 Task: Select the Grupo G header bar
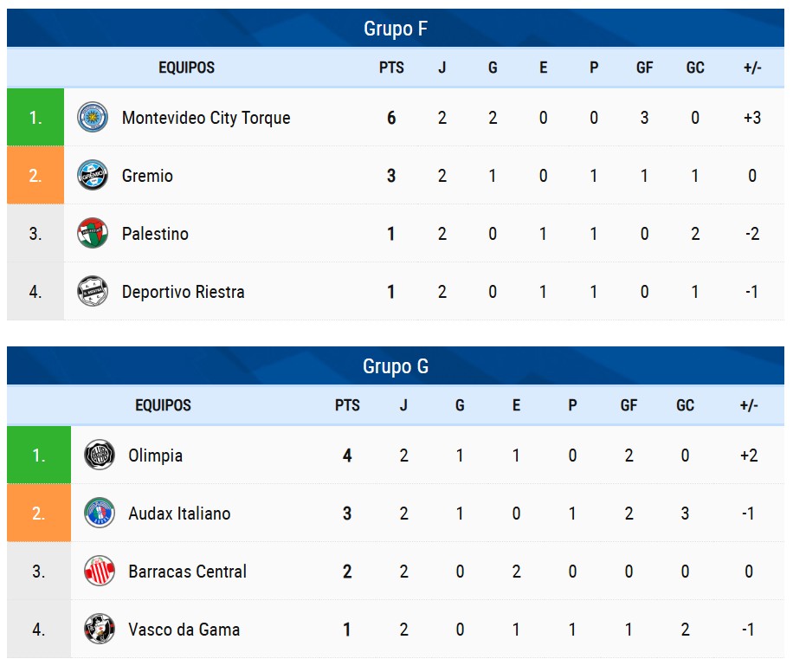pyautogui.click(x=396, y=366)
